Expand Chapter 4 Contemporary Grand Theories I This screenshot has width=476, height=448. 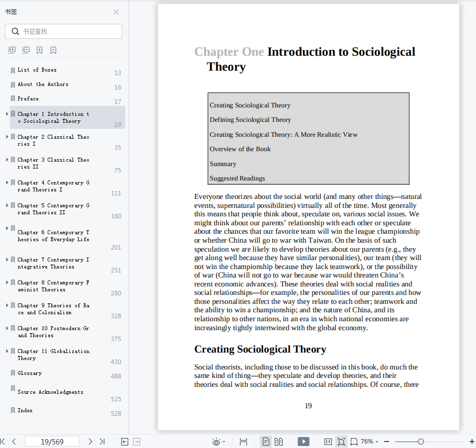pyautogui.click(x=7, y=182)
